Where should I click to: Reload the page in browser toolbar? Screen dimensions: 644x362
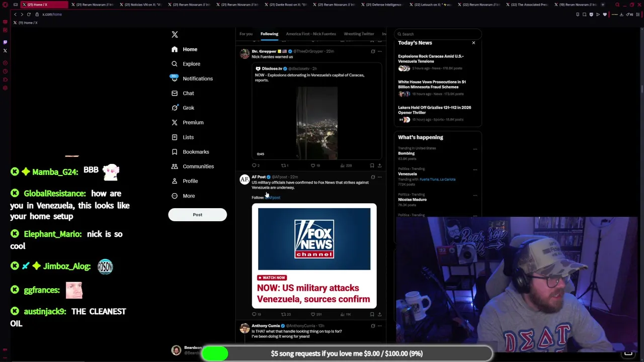click(29, 14)
